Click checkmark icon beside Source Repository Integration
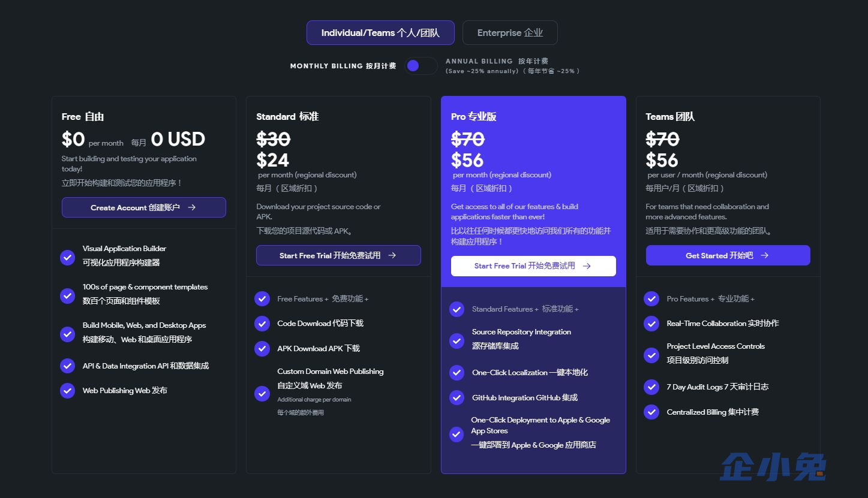Viewport: 868px width, 498px height. (457, 341)
